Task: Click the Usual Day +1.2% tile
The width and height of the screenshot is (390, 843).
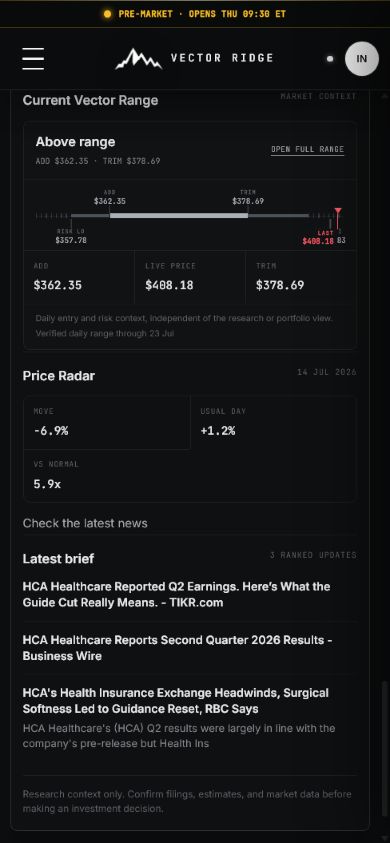Action: [273, 423]
